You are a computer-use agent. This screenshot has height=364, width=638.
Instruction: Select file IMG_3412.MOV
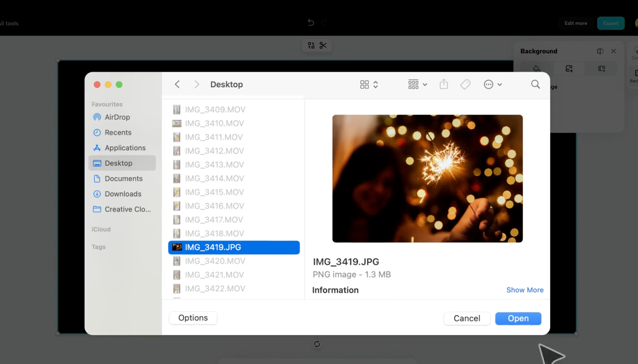[234, 151]
